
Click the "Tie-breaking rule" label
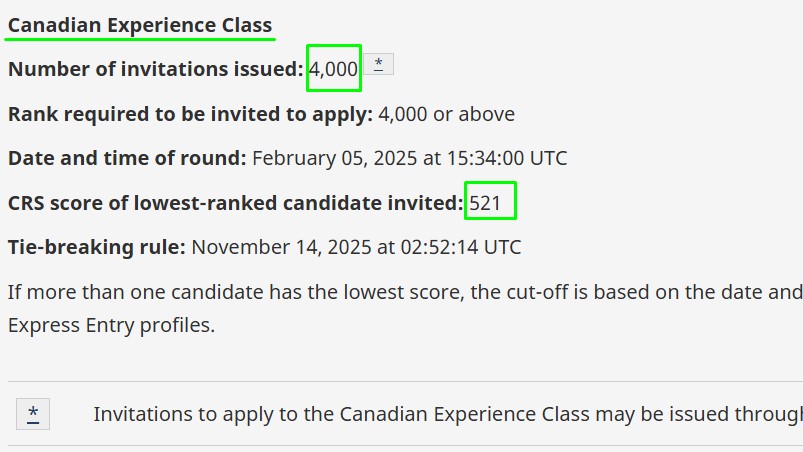[97, 247]
